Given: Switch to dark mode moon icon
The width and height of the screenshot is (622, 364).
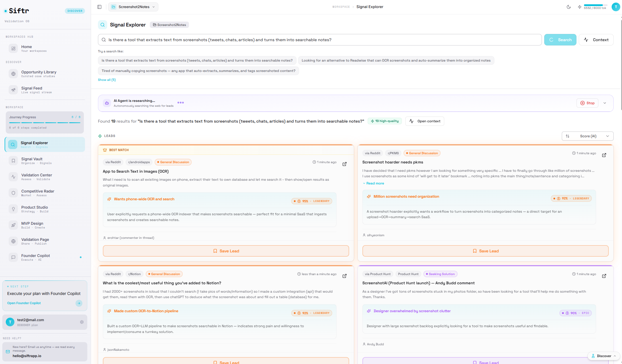Looking at the screenshot, I should pyautogui.click(x=569, y=7).
